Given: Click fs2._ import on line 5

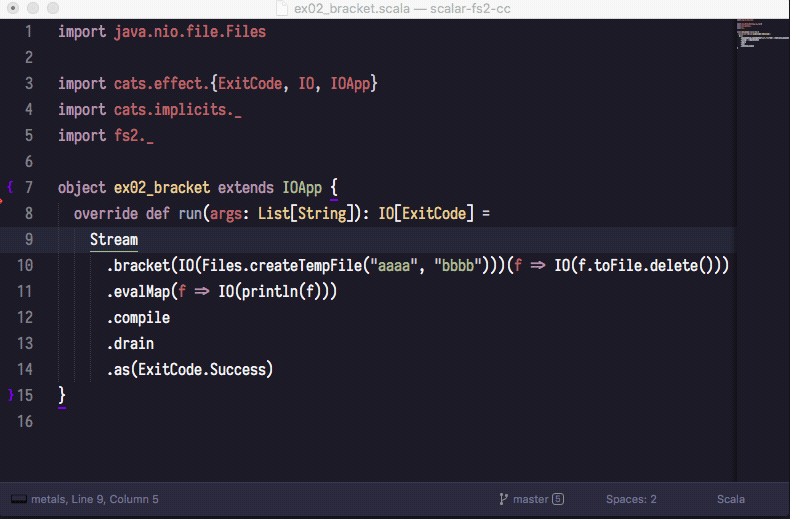Looking at the screenshot, I should (134, 136).
